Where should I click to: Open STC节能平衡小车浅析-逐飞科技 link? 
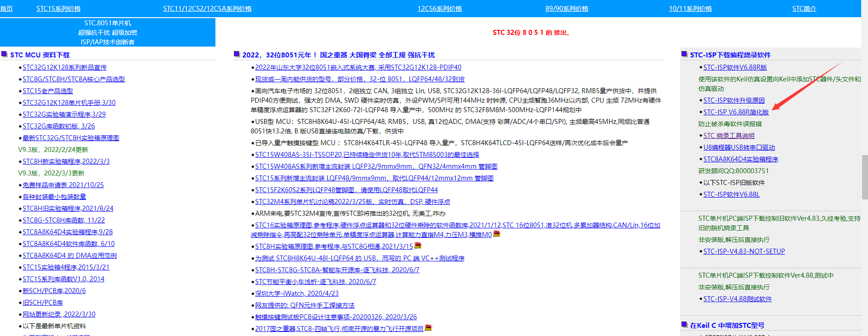(x=315, y=282)
